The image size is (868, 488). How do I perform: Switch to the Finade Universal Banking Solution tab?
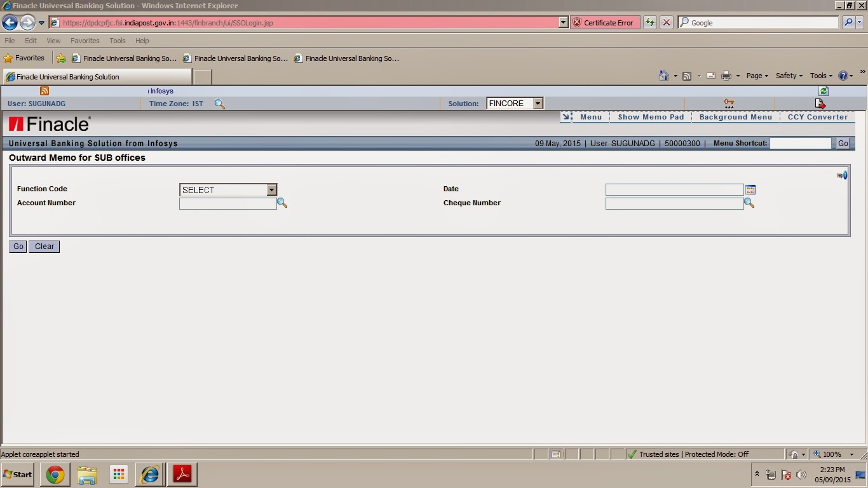(x=95, y=76)
